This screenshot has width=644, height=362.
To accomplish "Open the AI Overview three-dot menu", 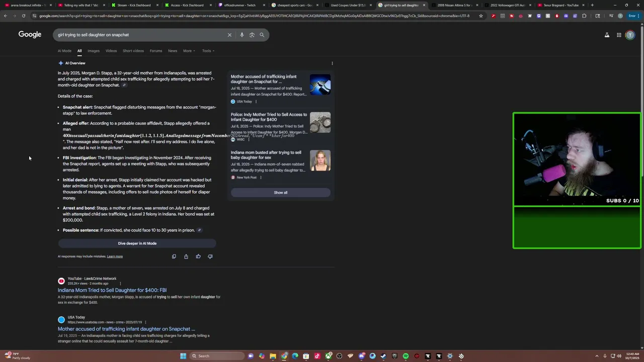I will point(332,63).
